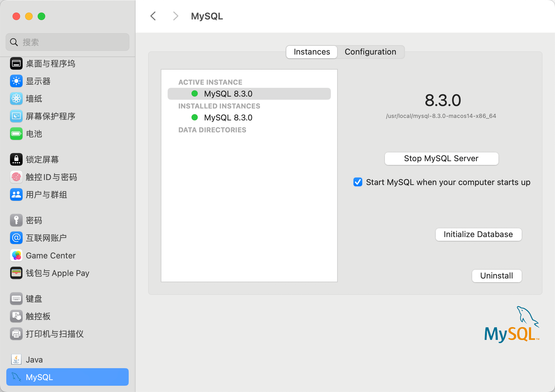This screenshot has width=555, height=392.
Task: Open the Lock Screen icon (锁定屏幕)
Action: (16, 160)
